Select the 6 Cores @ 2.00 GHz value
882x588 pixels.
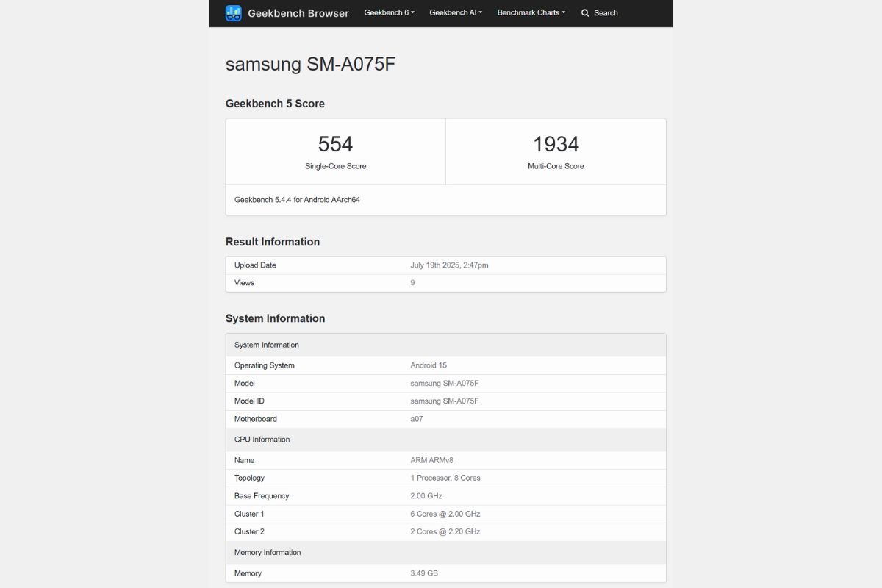tap(445, 514)
